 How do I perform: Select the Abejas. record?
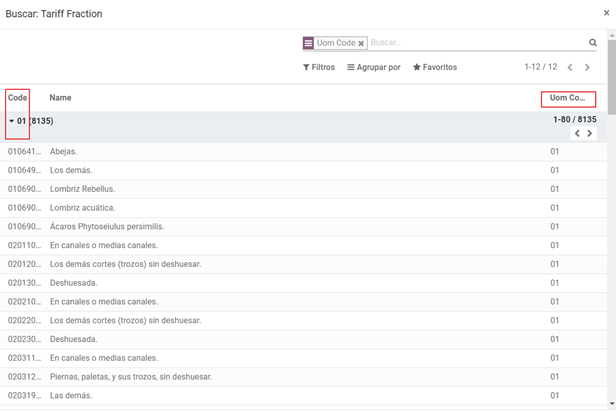63,152
